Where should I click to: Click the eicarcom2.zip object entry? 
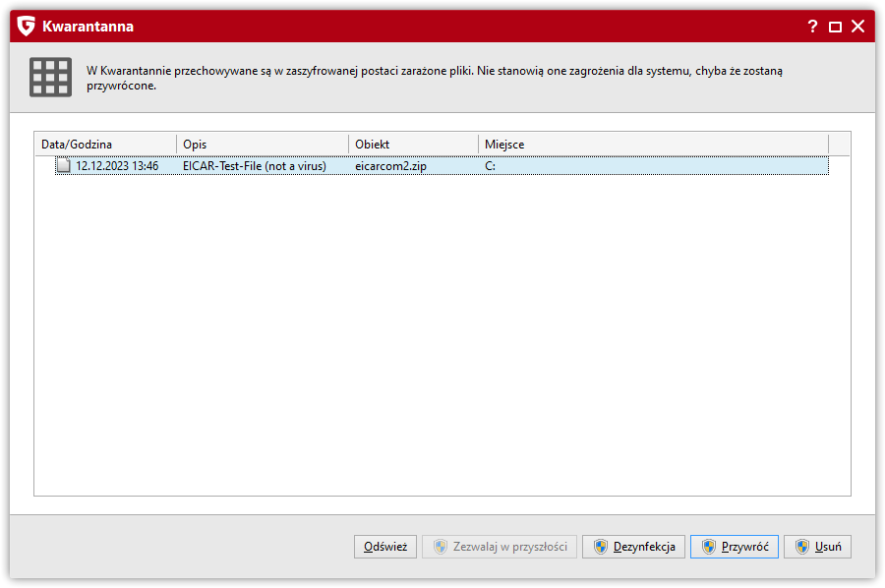[x=390, y=166]
